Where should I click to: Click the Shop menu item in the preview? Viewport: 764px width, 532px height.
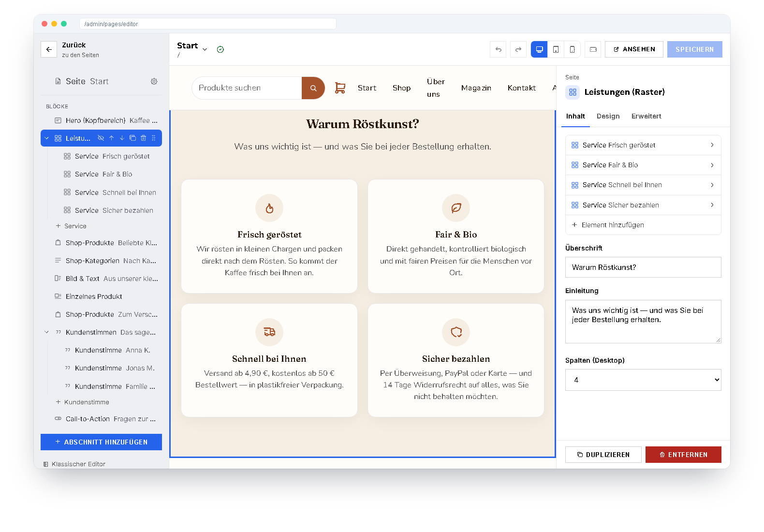click(402, 88)
